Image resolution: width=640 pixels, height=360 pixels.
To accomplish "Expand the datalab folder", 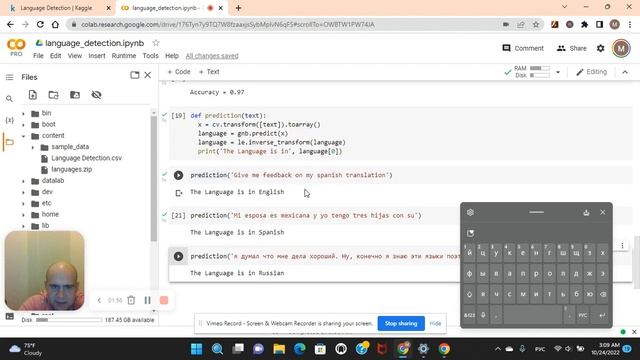I will pyautogui.click(x=23, y=181).
